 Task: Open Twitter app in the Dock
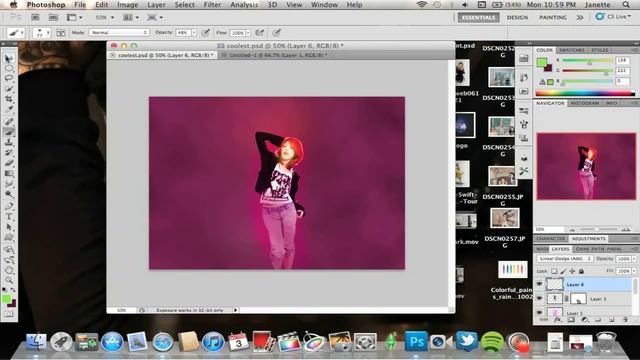tap(466, 341)
